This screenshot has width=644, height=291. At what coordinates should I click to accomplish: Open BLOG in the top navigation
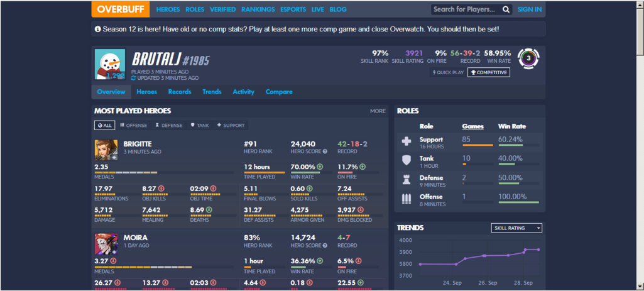(x=338, y=9)
